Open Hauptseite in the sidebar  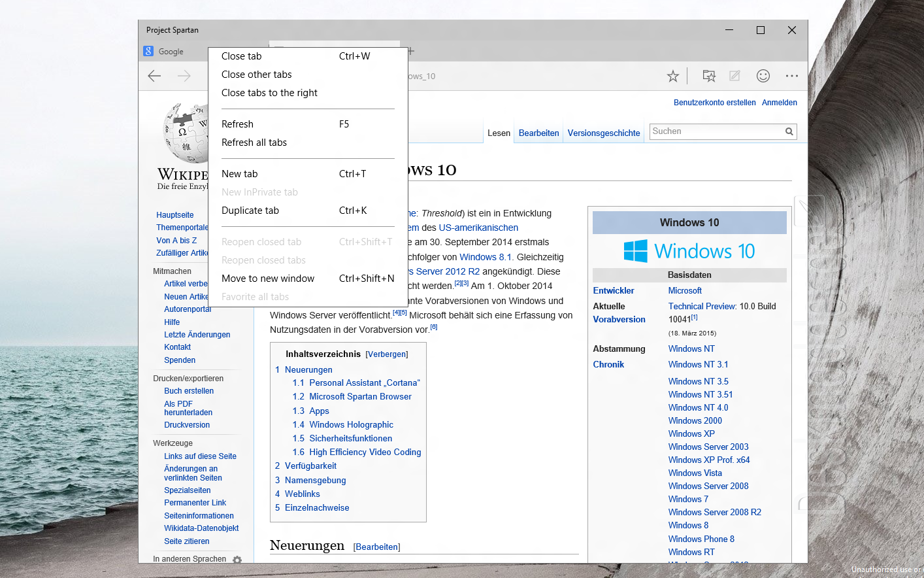[175, 215]
